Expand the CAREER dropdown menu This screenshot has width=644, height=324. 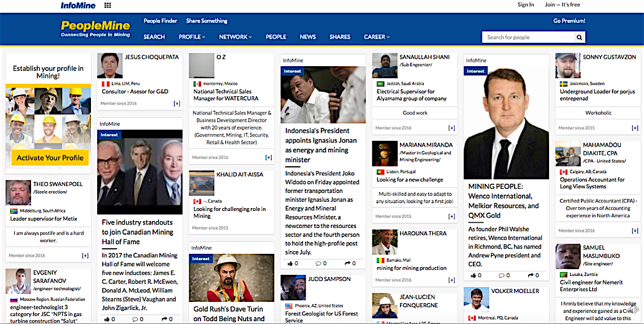[x=376, y=37]
